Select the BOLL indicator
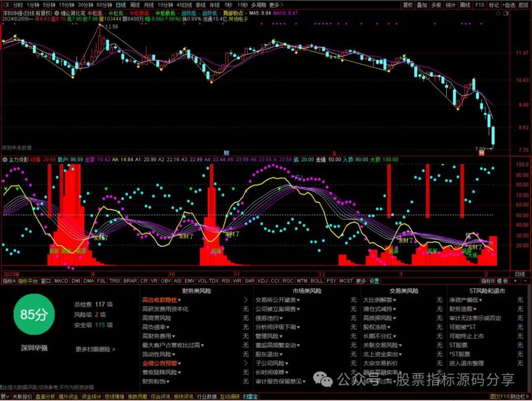532x401 pixels. pyautogui.click(x=317, y=281)
